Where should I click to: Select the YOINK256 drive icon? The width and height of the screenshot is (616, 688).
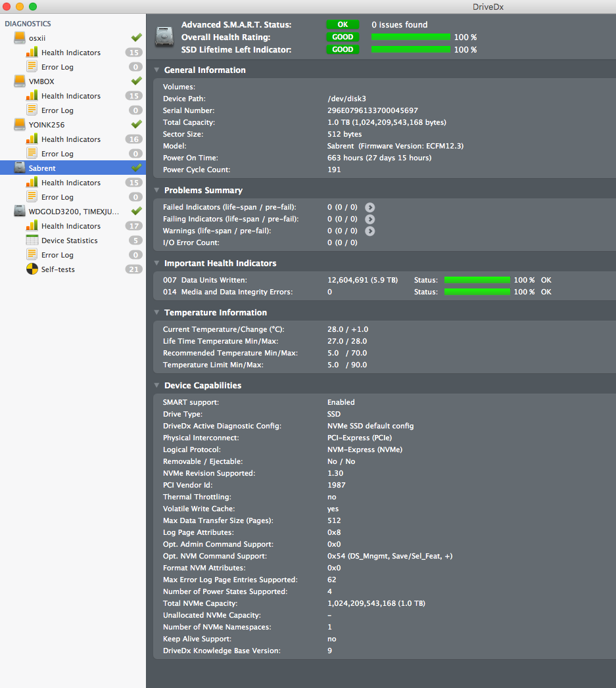coord(19,125)
